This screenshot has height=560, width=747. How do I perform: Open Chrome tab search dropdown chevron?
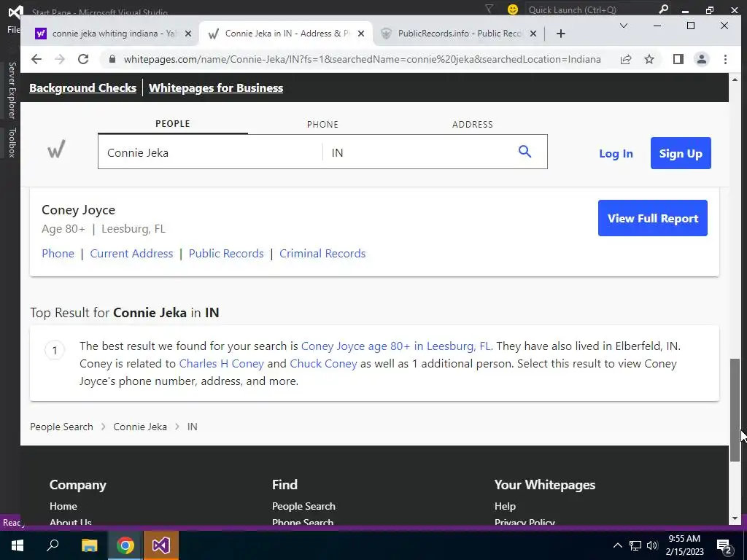tap(623, 26)
